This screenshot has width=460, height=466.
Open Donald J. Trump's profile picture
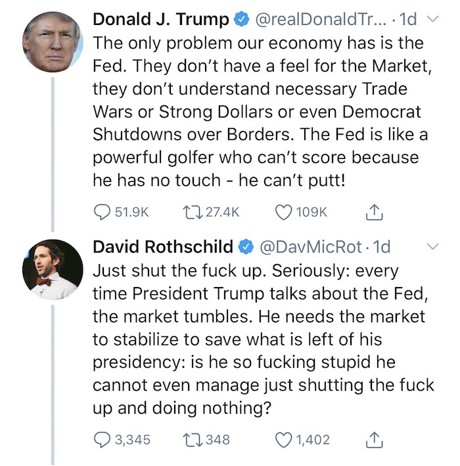click(x=52, y=42)
